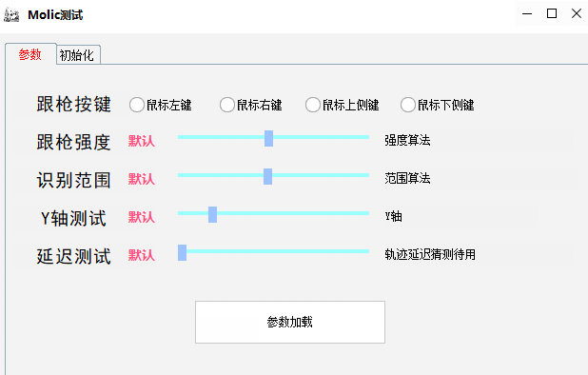Click 默认 label next to Y轴测试
Image resolution: width=588 pixels, height=375 pixels.
pos(142,217)
